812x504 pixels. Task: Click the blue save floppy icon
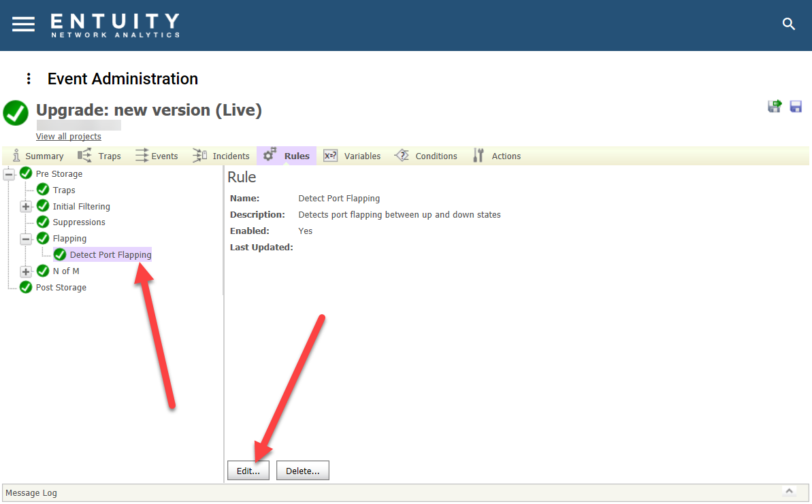tap(796, 107)
